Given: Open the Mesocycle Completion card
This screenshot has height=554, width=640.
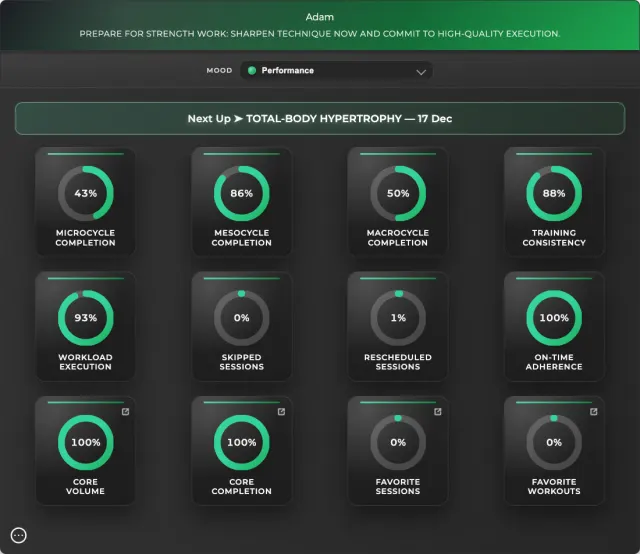Looking at the screenshot, I should (242, 202).
